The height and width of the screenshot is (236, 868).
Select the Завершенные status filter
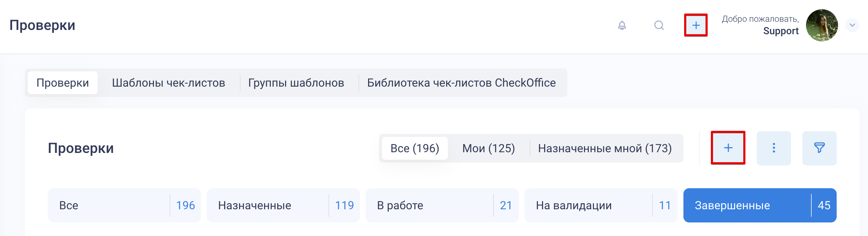[760, 205]
